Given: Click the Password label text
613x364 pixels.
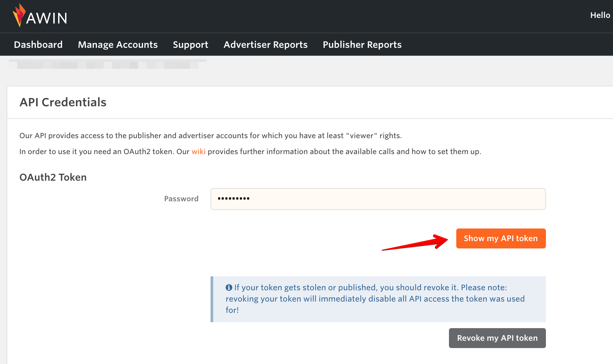Looking at the screenshot, I should point(181,199).
